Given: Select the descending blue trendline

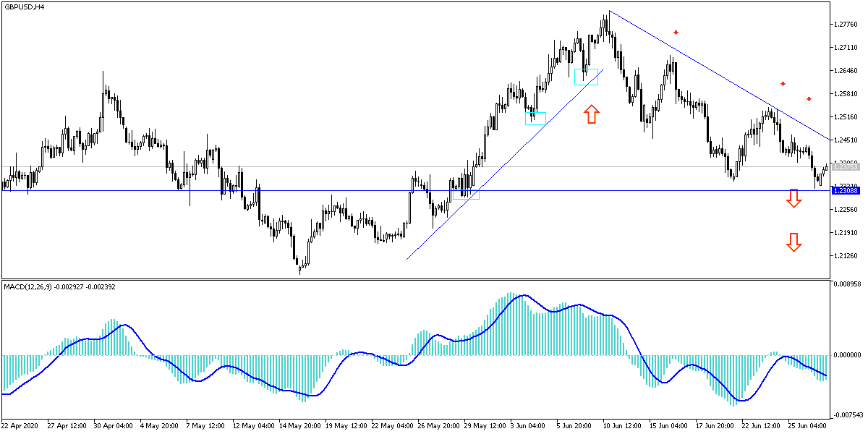Looking at the screenshot, I should 723,76.
